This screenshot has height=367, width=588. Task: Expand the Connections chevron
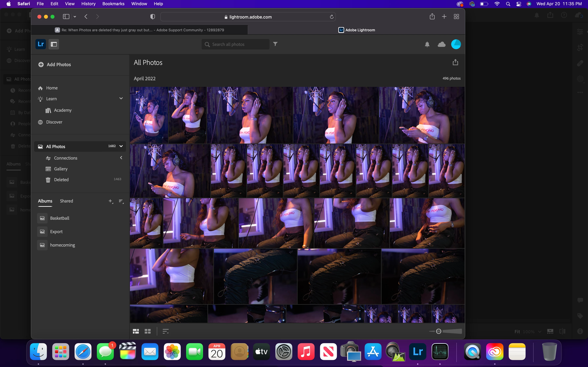[121, 158]
